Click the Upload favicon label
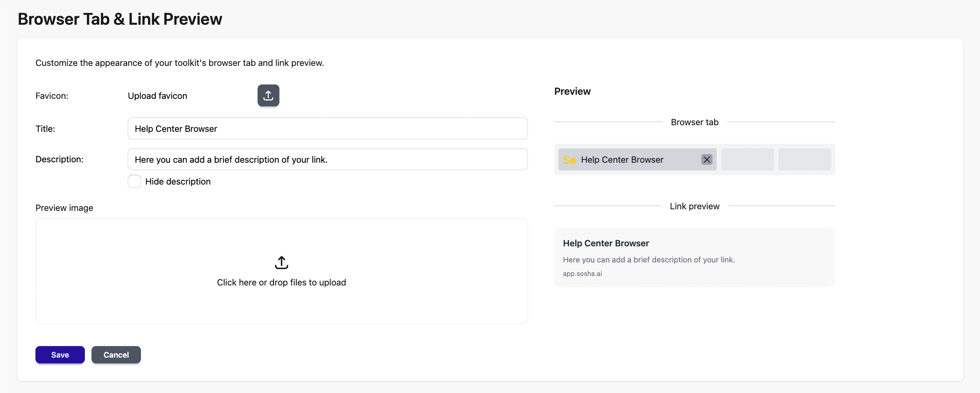Image resolution: width=980 pixels, height=393 pixels. point(157,96)
